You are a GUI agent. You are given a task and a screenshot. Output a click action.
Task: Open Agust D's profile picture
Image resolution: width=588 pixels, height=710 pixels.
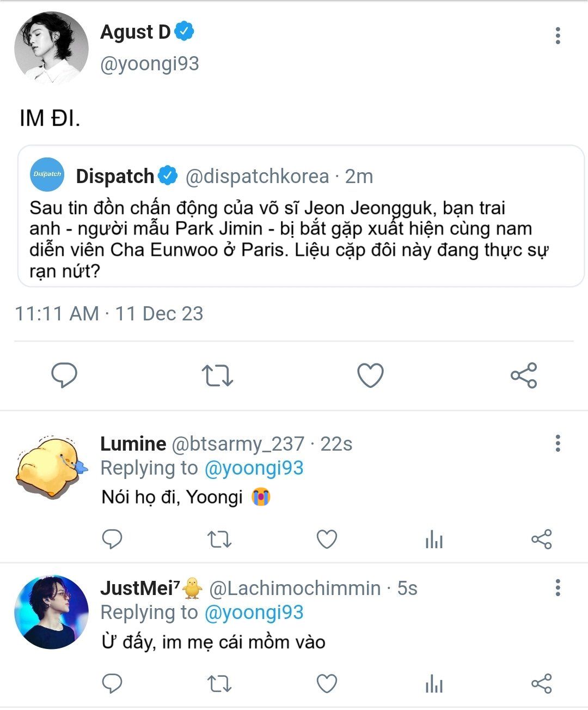pyautogui.click(x=51, y=48)
